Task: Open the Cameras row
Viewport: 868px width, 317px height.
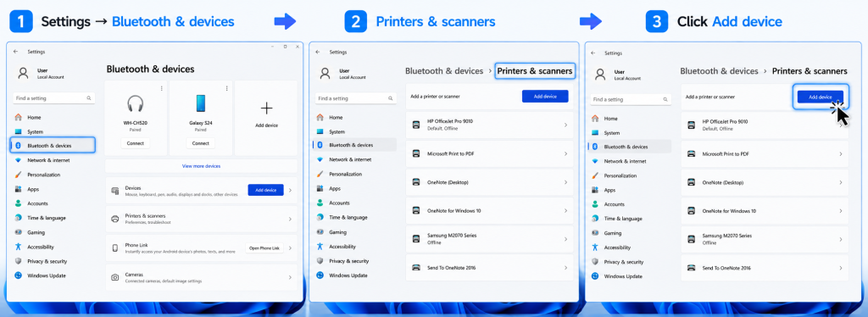Action: [x=201, y=277]
